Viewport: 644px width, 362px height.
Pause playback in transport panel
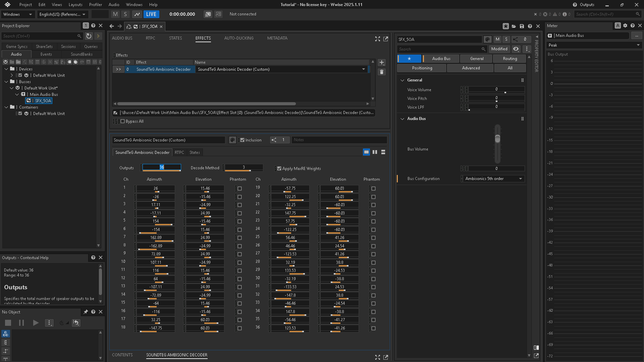21,323
